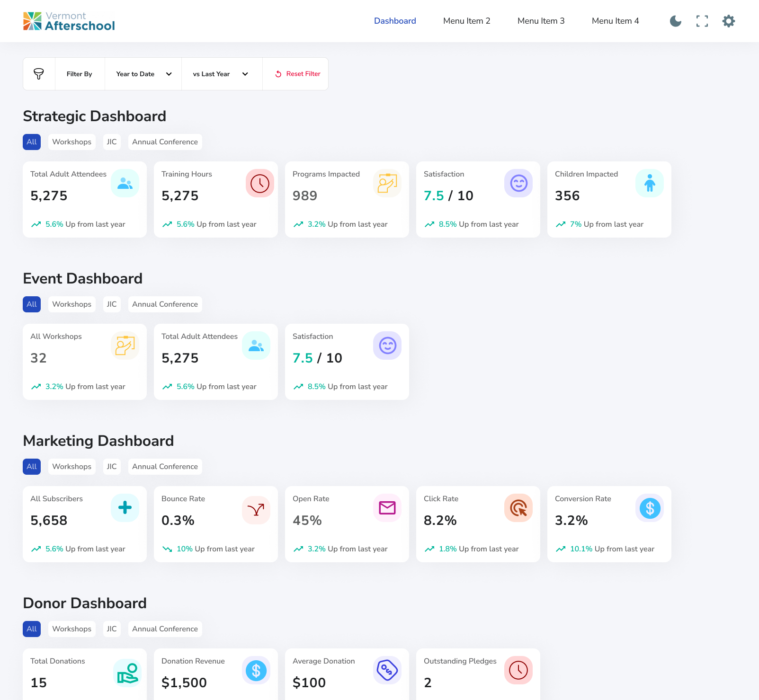Click Training Hours clock icon
This screenshot has width=759, height=700.
click(x=260, y=183)
